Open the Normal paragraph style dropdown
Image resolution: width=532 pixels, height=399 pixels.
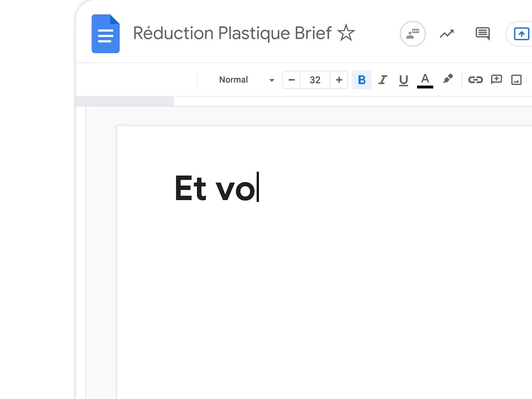246,80
